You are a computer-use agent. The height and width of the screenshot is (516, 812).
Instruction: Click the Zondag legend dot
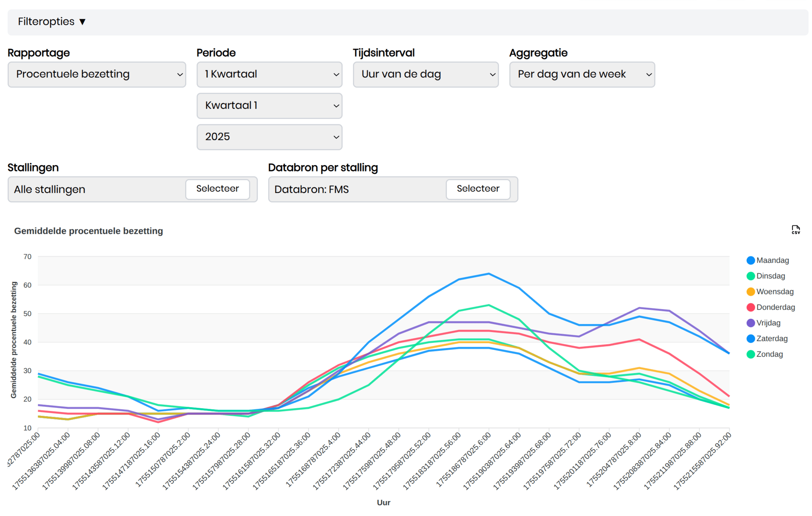751,354
